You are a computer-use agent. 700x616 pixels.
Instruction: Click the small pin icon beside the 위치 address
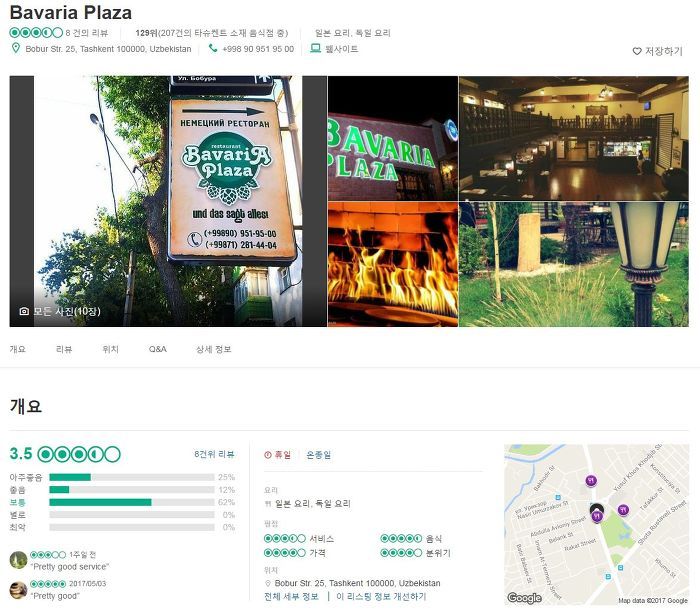point(268,583)
